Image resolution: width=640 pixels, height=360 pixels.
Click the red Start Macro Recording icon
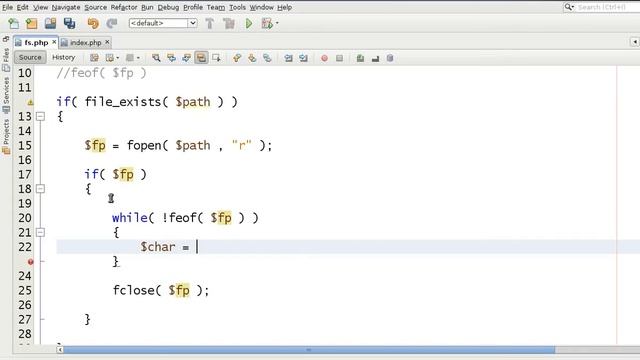[x=324, y=58]
